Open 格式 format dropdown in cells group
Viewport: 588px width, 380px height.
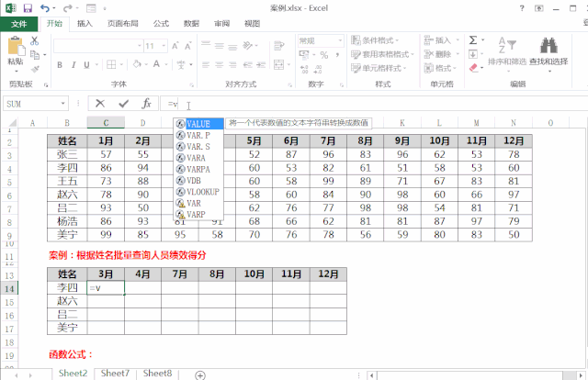pyautogui.click(x=440, y=68)
